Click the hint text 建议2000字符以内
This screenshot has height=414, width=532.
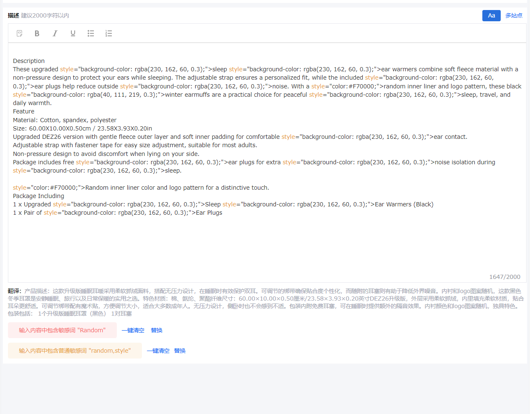point(45,15)
